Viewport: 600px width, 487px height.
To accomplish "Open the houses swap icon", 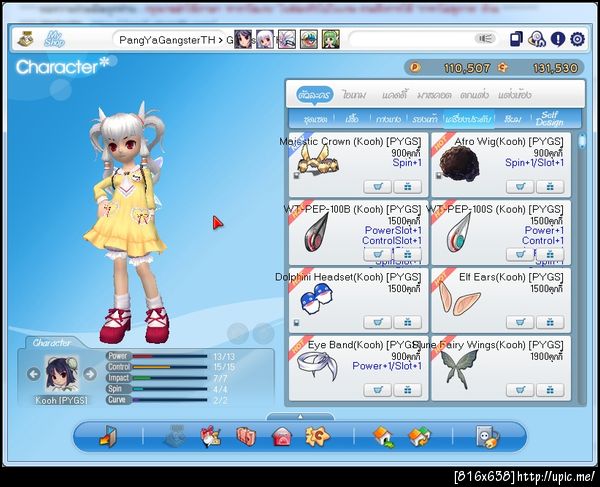I will [x=419, y=437].
